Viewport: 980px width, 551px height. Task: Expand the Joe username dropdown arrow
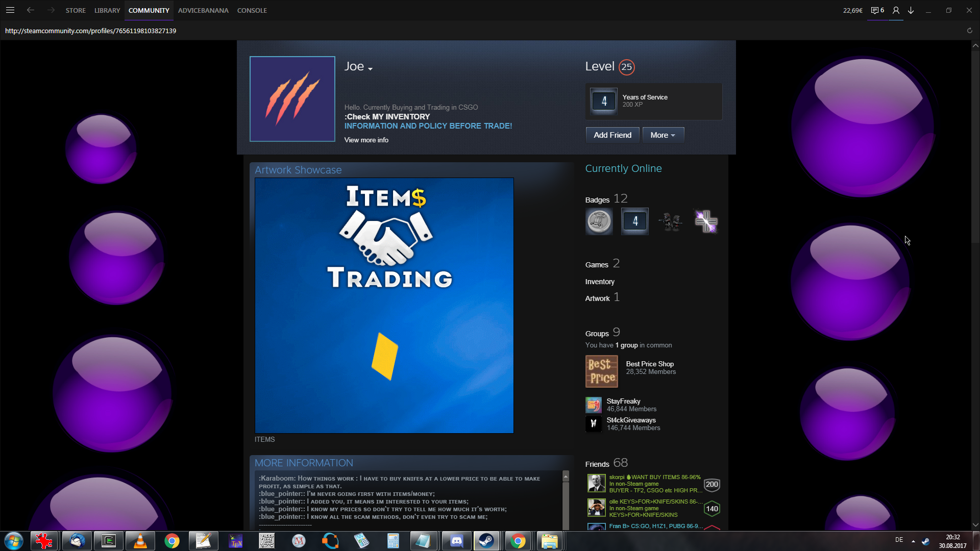(371, 69)
